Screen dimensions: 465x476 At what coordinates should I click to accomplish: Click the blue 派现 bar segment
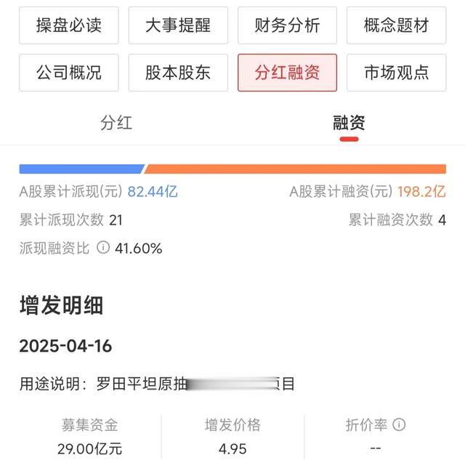pyautogui.click(x=81, y=169)
